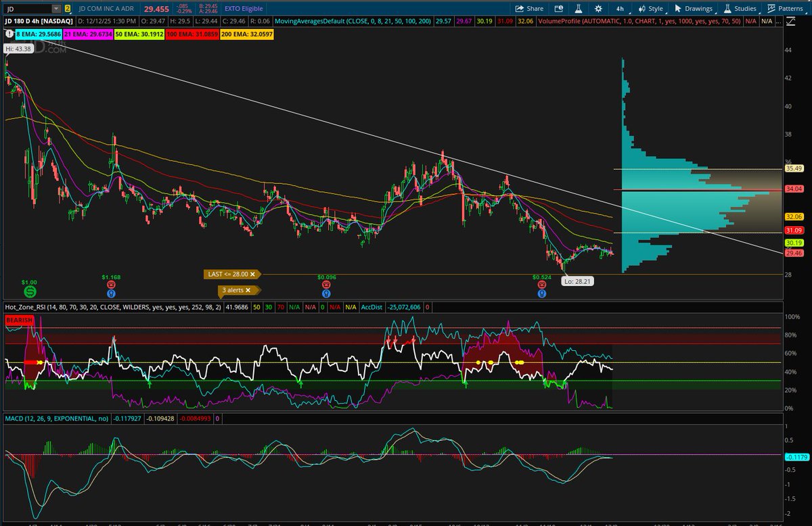The height and width of the screenshot is (526, 812).
Task: Open the flask thinkScript icon beside gear
Action: click(x=579, y=9)
